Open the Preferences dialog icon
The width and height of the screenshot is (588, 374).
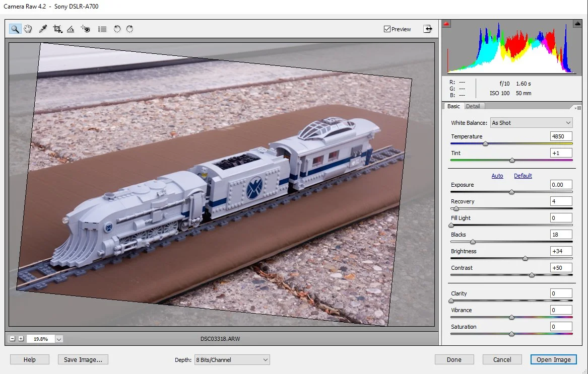point(102,29)
